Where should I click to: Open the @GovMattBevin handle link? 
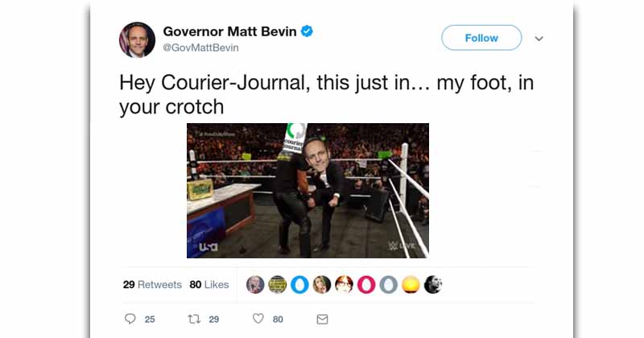(200, 47)
